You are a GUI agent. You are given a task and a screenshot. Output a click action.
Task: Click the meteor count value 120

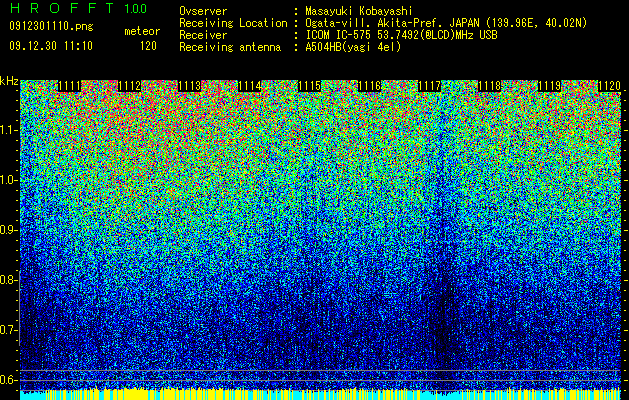[x=148, y=46]
